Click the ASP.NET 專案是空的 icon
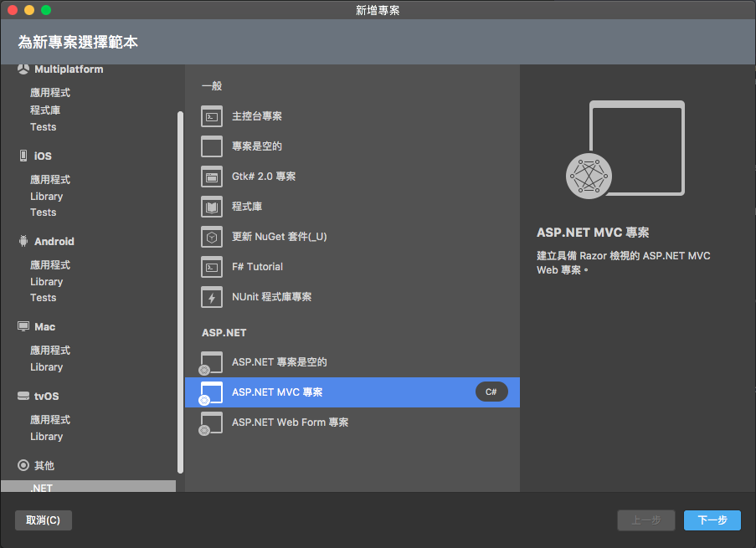This screenshot has height=548, width=756. pyautogui.click(x=211, y=363)
